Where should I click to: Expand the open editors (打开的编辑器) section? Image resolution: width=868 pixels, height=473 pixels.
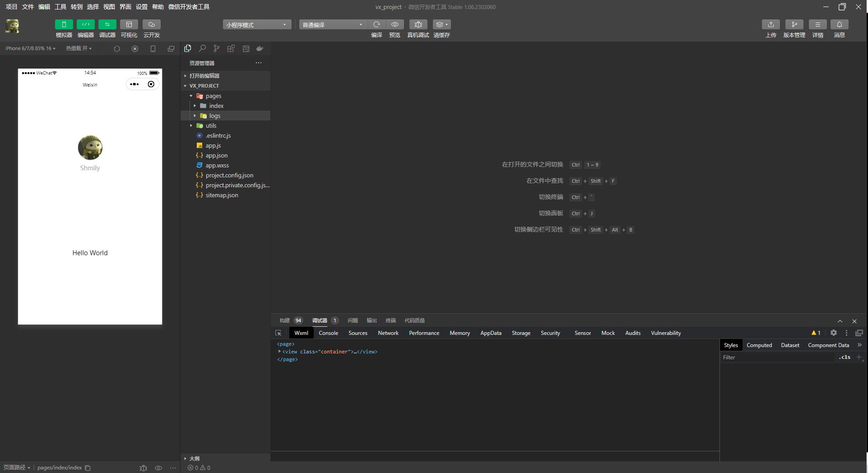tap(226, 76)
